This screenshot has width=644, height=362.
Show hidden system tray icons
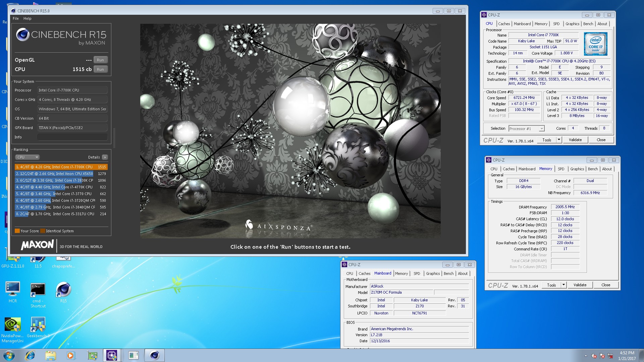tap(586, 356)
